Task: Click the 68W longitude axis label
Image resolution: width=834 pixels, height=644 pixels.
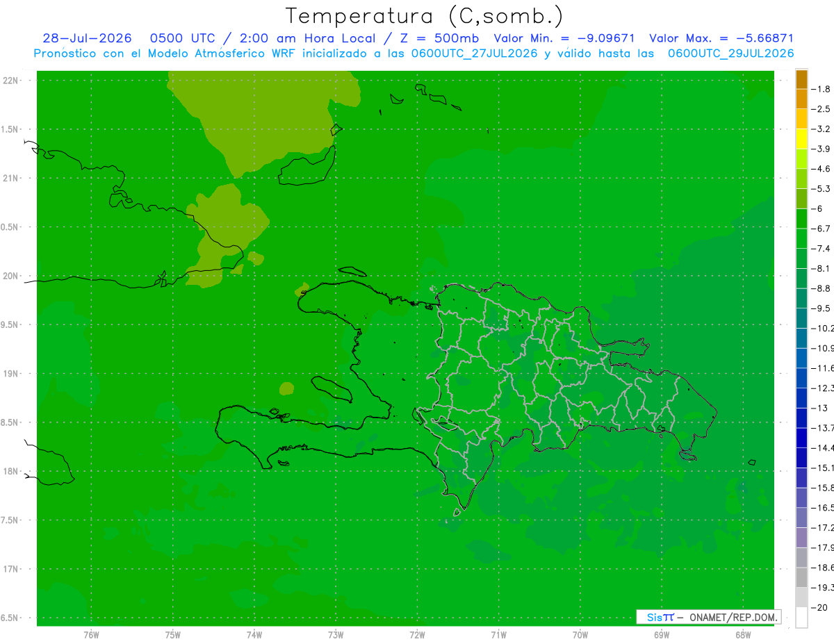Action: point(743,634)
